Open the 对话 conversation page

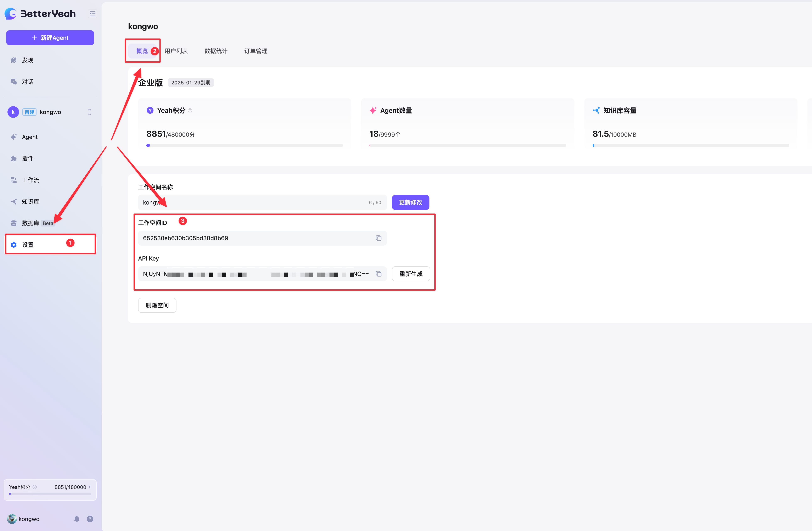[50, 82]
